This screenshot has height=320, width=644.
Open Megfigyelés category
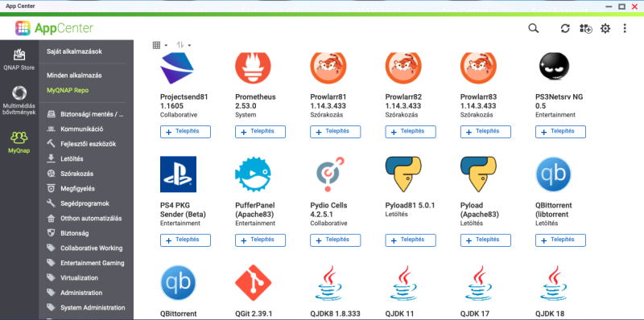point(71,189)
